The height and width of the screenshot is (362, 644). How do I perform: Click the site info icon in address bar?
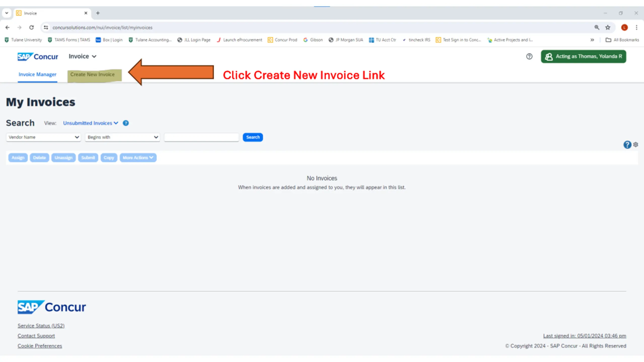46,27
